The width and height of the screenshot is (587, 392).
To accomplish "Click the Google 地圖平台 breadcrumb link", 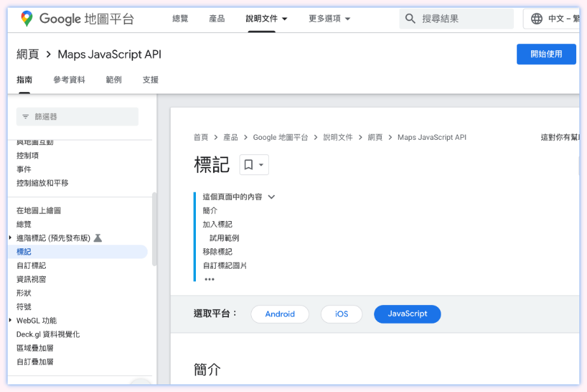I will (x=280, y=137).
